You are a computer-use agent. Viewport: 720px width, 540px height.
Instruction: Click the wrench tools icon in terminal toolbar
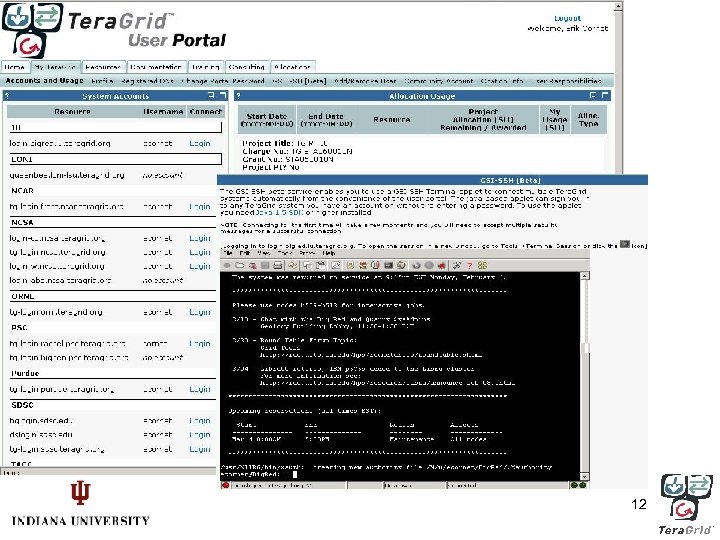coord(457,265)
